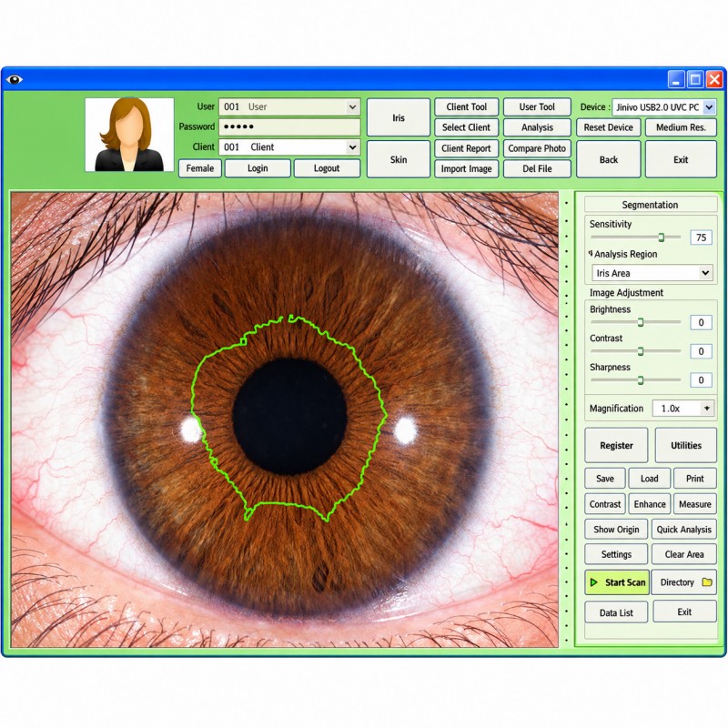This screenshot has width=728, height=728.
Task: Open the Client Report
Action: (467, 148)
